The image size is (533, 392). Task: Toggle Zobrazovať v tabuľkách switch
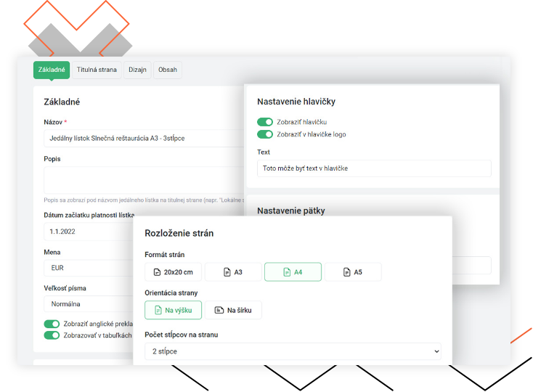tap(52, 335)
